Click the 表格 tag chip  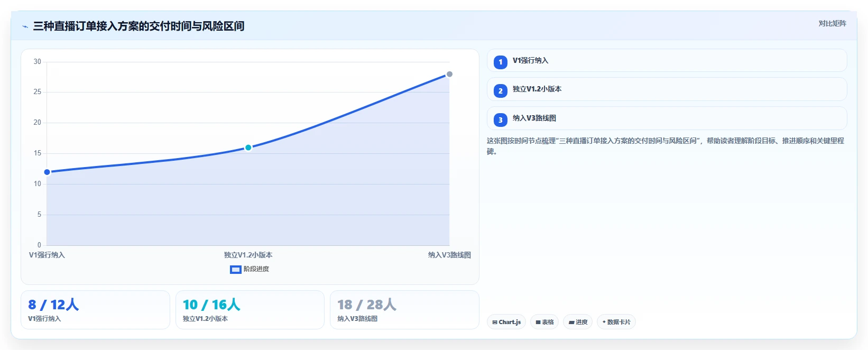pyautogui.click(x=544, y=322)
